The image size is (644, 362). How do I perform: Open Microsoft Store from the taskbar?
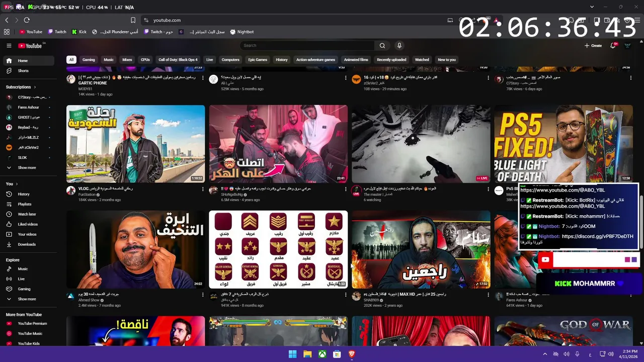(x=337, y=354)
